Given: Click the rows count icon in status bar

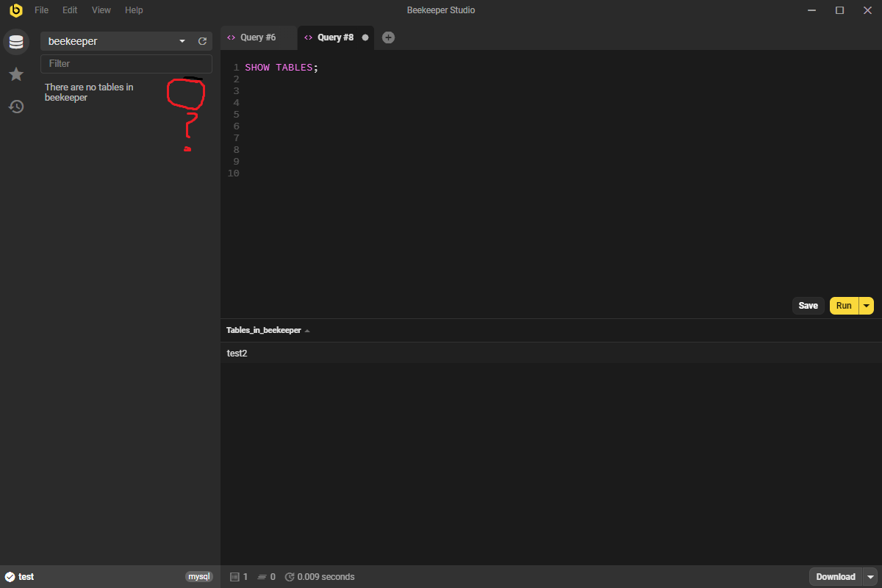Looking at the screenshot, I should (x=235, y=576).
